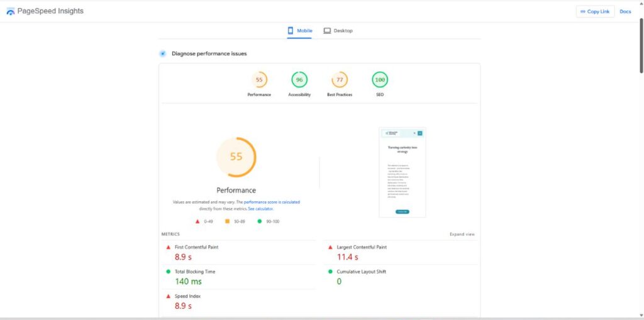Select the Accessibility 96 score gauge
Screen dimensions: 644x320
(299, 80)
